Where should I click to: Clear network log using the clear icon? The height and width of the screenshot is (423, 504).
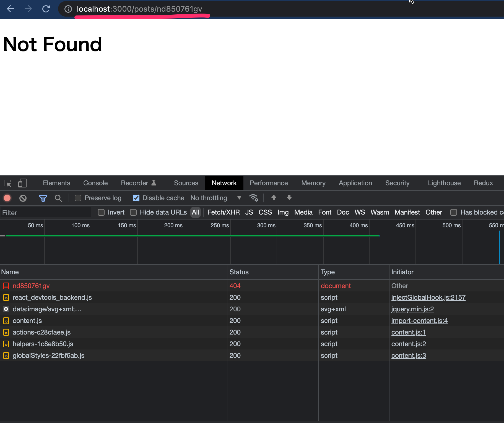(23, 198)
